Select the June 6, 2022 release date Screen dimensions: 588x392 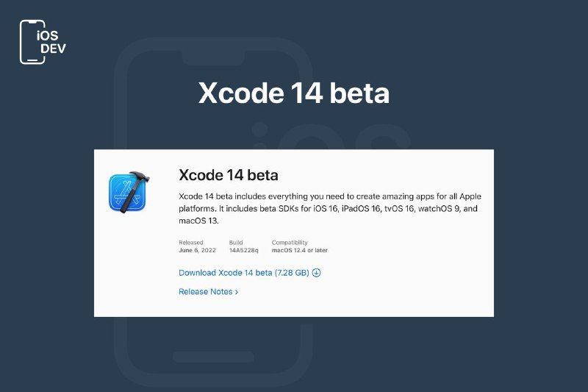coord(197,250)
